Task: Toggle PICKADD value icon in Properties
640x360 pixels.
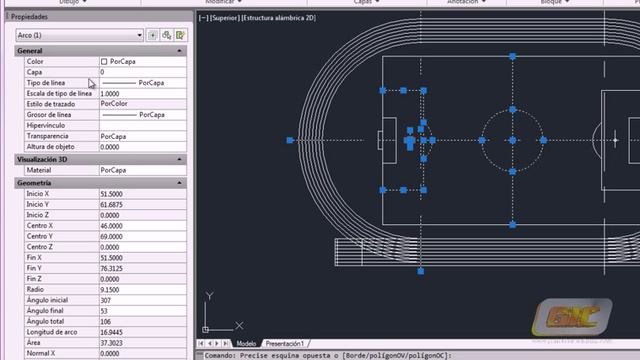Action: [152, 35]
